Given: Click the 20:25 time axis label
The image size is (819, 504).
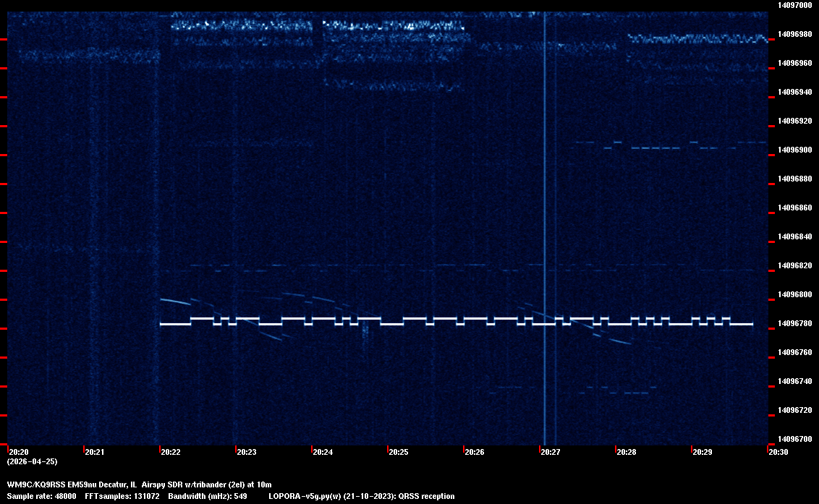Looking at the screenshot, I should tap(399, 452).
